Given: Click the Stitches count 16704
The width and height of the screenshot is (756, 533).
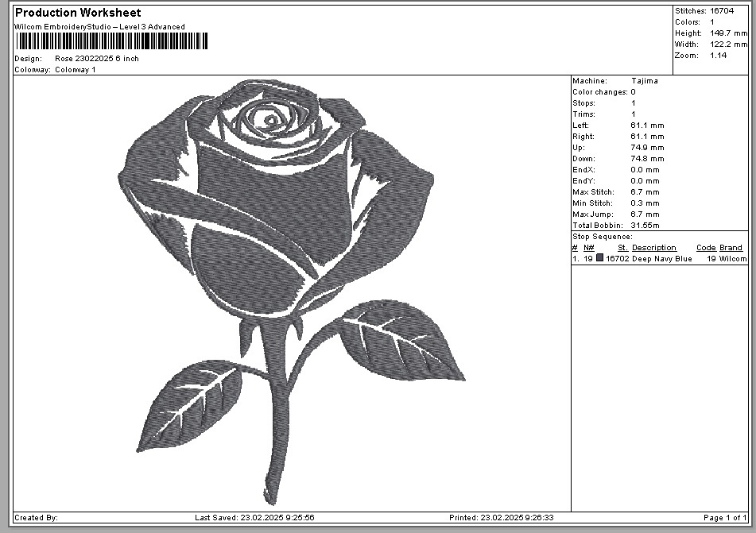Looking at the screenshot, I should (x=723, y=11).
